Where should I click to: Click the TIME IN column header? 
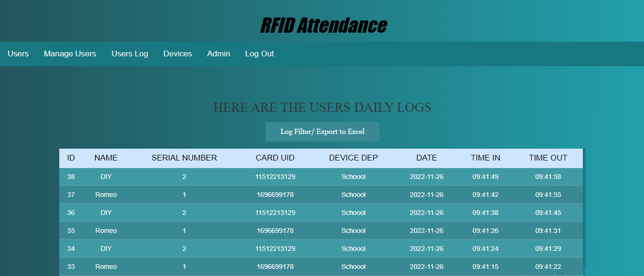pos(485,158)
